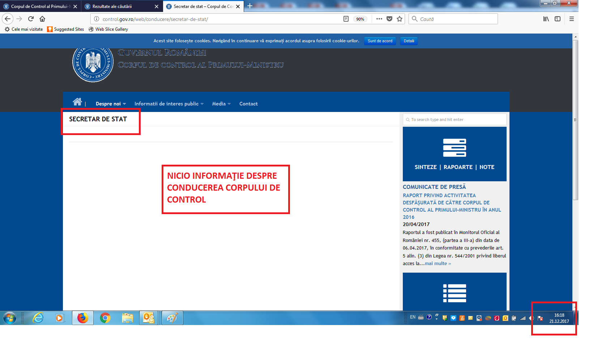Expand the Despre noi menu
593x364 pixels.
(111, 104)
